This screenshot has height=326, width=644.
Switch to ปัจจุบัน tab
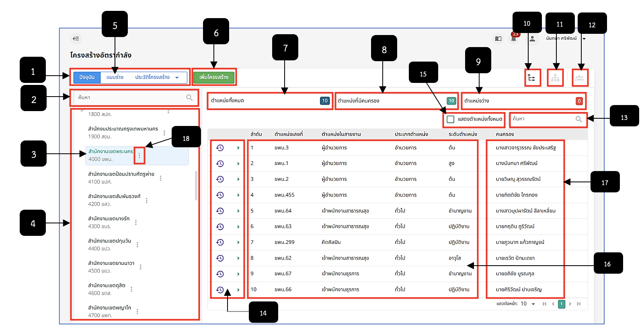click(x=87, y=77)
